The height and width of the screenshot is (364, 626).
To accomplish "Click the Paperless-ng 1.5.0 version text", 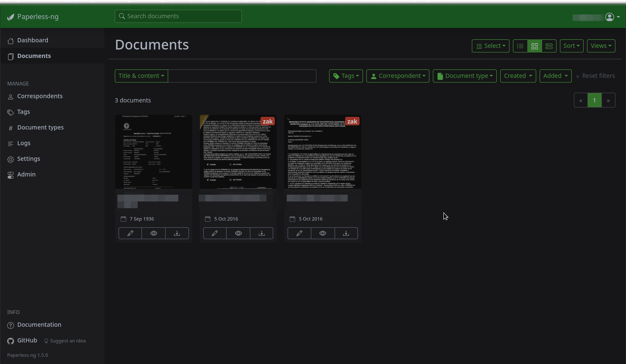I will click(x=28, y=355).
